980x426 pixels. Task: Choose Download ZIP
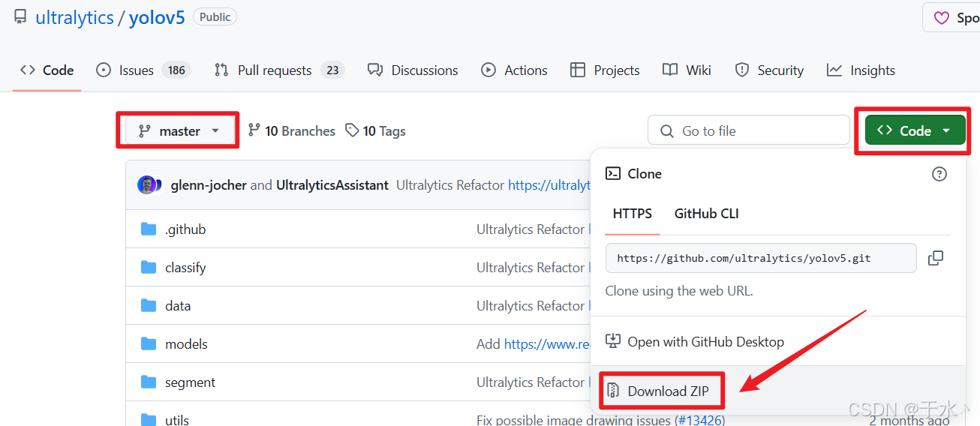[668, 391]
